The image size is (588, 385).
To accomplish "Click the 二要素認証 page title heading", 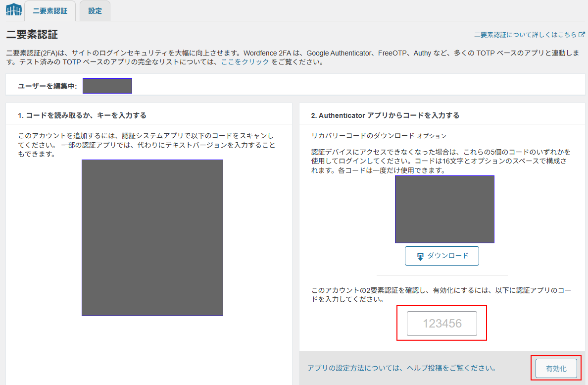I will tap(32, 35).
